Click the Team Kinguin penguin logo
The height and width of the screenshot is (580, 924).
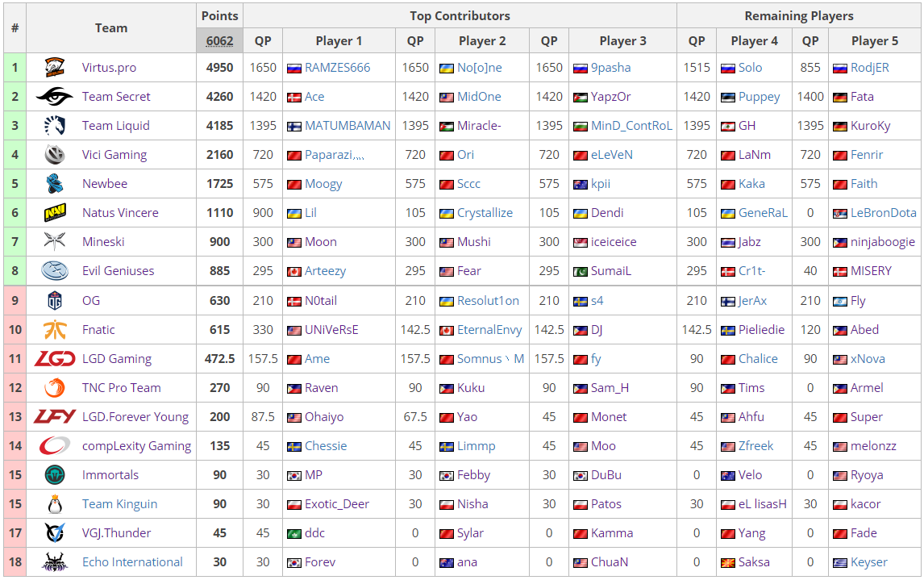[55, 504]
